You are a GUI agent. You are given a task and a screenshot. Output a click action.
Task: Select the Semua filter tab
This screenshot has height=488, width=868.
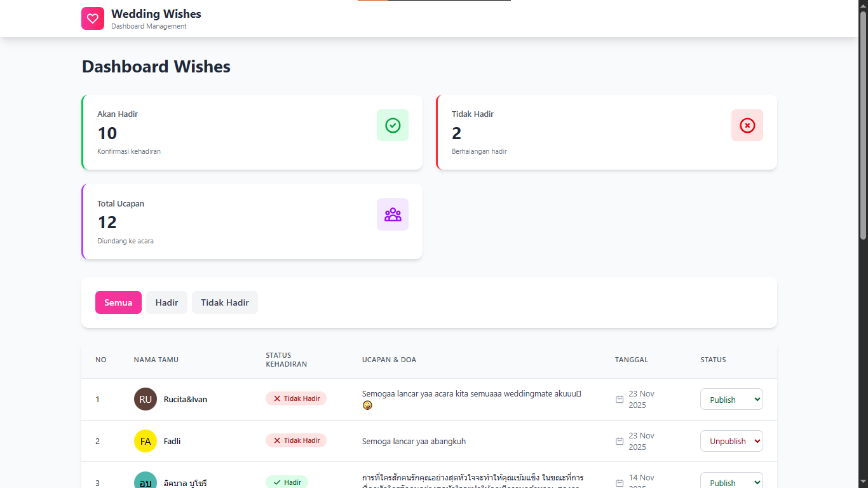click(118, 302)
